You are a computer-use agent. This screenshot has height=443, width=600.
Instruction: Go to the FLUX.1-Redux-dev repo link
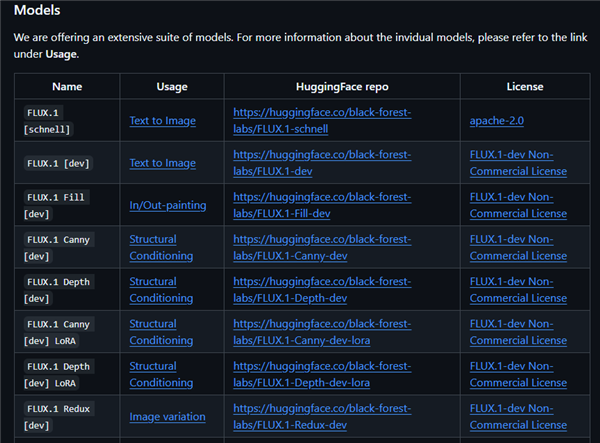(322, 417)
